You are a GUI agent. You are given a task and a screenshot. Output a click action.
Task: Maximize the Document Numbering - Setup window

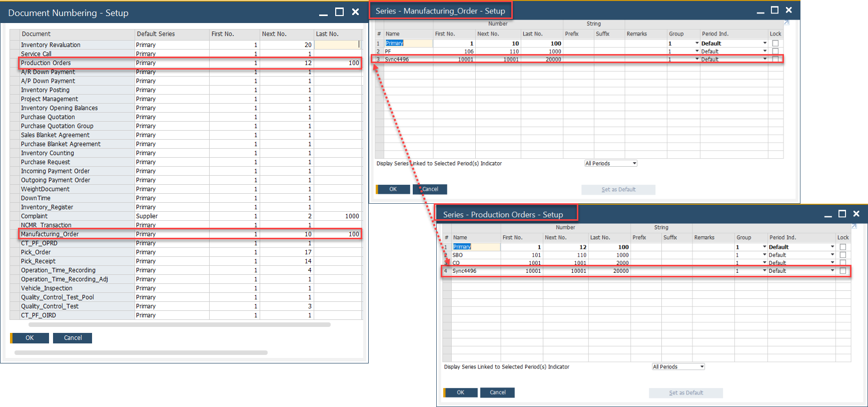339,12
